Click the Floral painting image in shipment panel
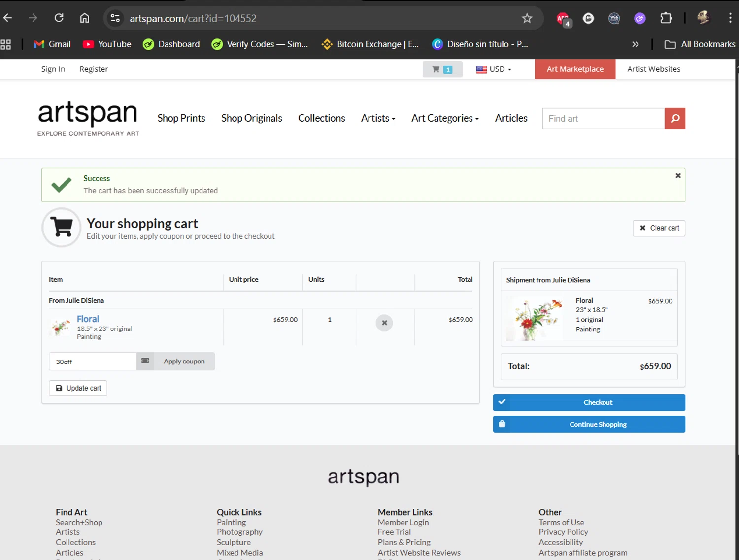 535,318
